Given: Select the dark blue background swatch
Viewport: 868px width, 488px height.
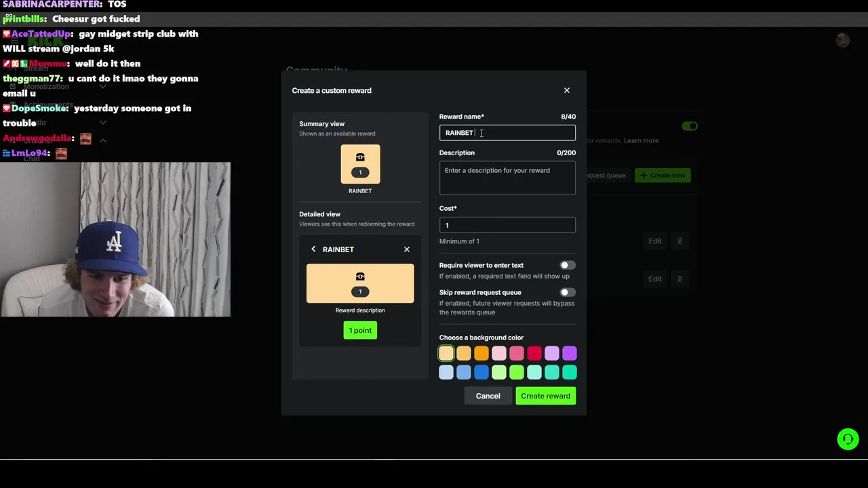Looking at the screenshot, I should (x=481, y=372).
